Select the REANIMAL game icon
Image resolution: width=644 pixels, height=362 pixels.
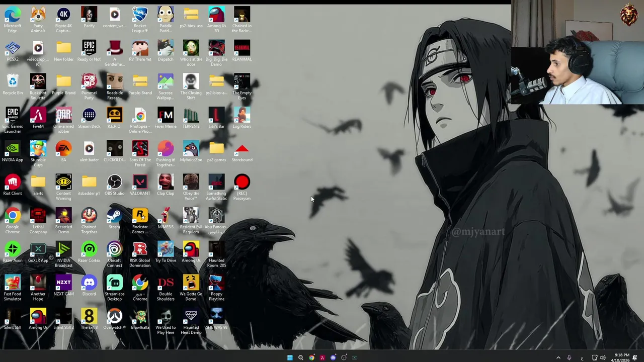coord(242,51)
